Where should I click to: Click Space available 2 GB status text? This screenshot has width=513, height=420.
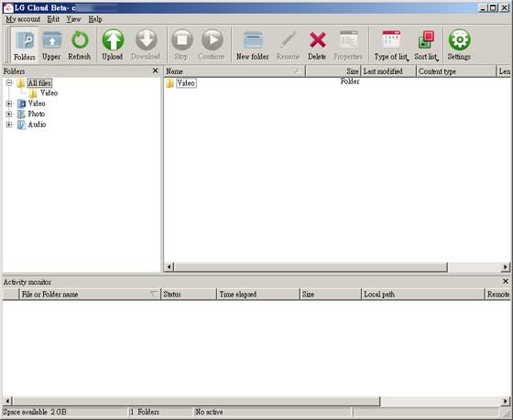click(35, 412)
